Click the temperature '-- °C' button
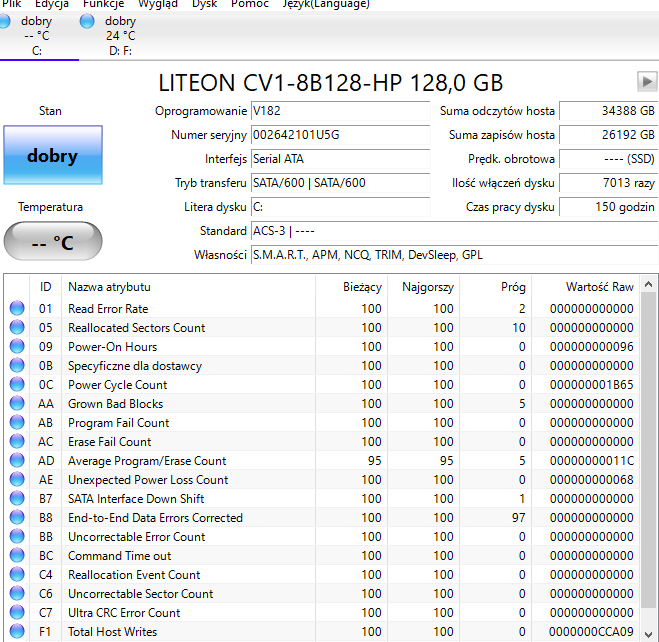 53,242
